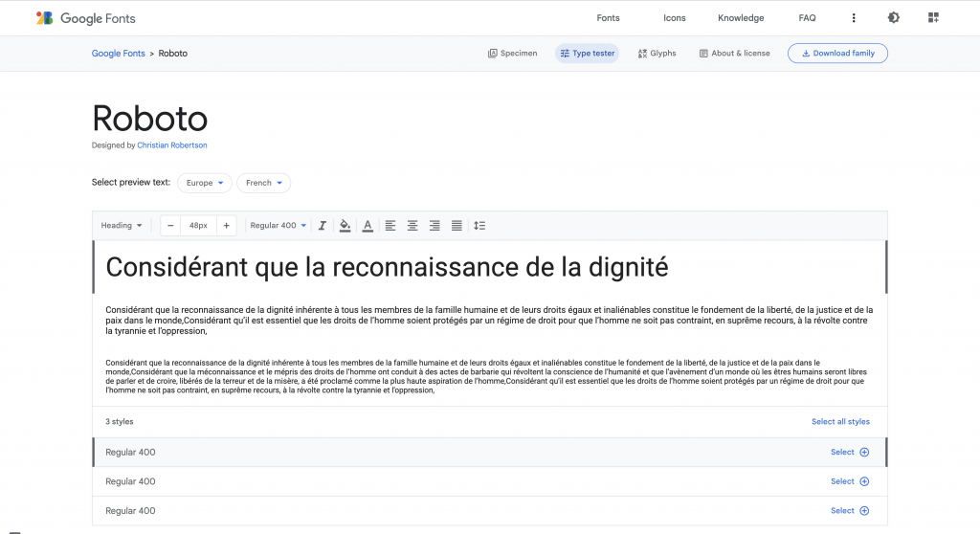Justify the text
This screenshot has height=534, width=980.
click(457, 226)
